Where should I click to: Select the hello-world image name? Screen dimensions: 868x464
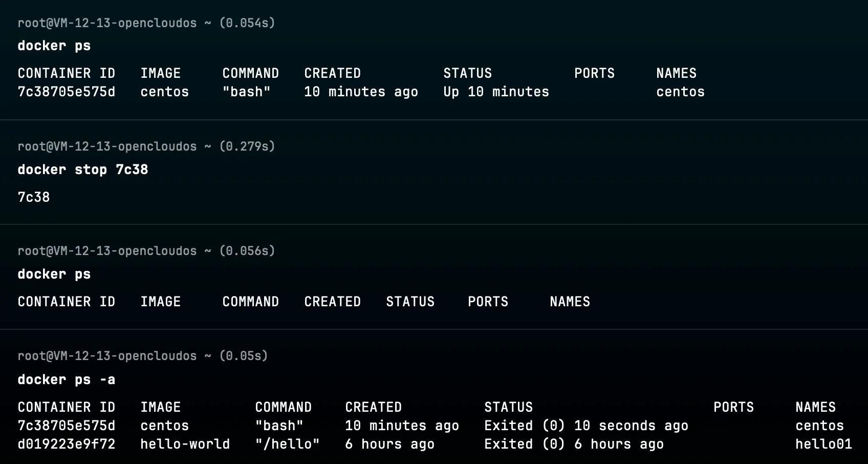[x=185, y=444]
